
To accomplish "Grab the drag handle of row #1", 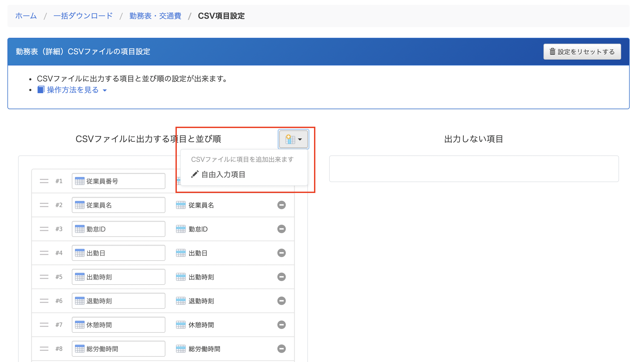I will [x=44, y=181].
